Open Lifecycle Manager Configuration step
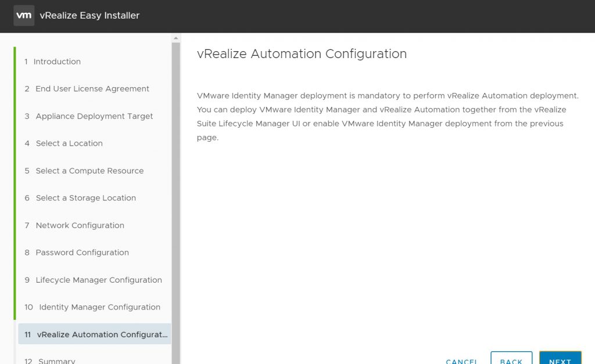This screenshot has width=595, height=364. coord(94,280)
